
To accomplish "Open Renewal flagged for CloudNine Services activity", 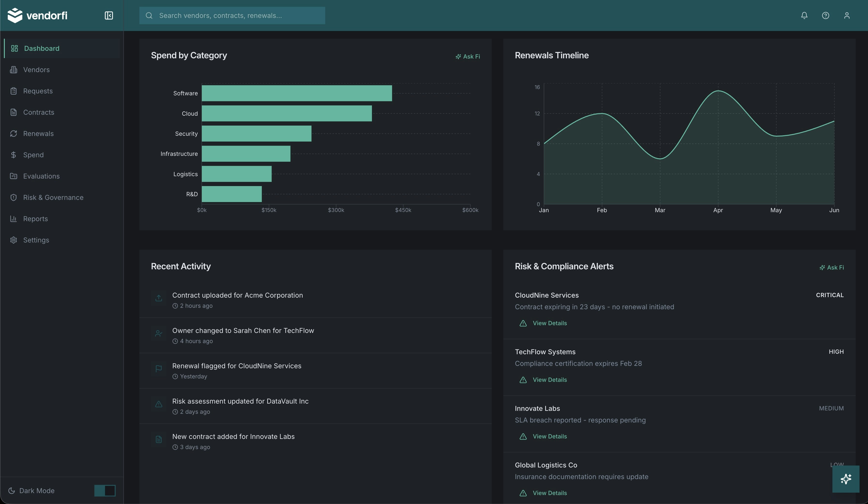I will tap(237, 366).
